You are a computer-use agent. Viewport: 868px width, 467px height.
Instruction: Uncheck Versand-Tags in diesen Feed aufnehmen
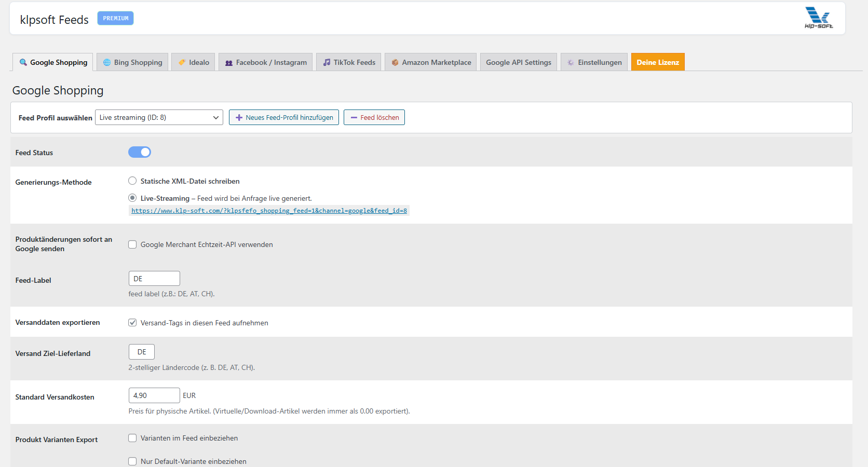click(x=132, y=322)
